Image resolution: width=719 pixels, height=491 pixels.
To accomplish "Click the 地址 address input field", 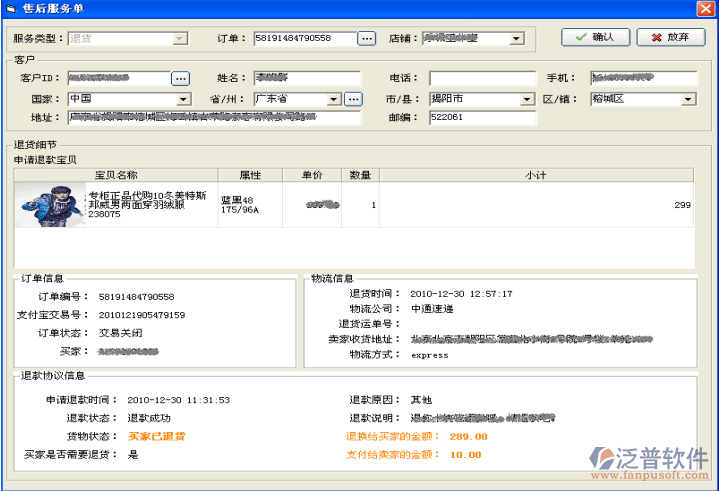I will [x=213, y=117].
